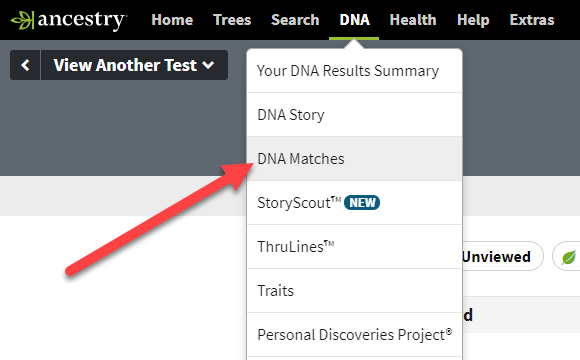The width and height of the screenshot is (580, 360).
Task: Open the Extras menu
Action: [532, 20]
